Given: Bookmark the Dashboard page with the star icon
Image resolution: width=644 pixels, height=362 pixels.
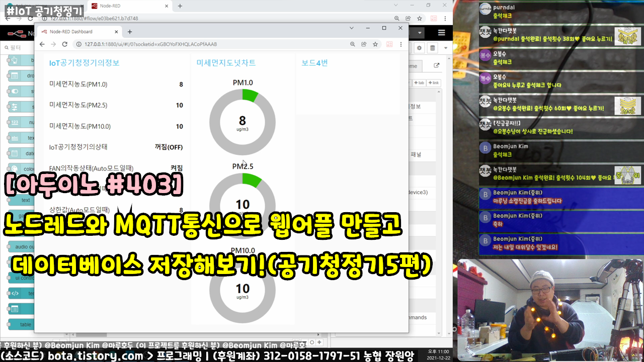Looking at the screenshot, I should tap(375, 44).
